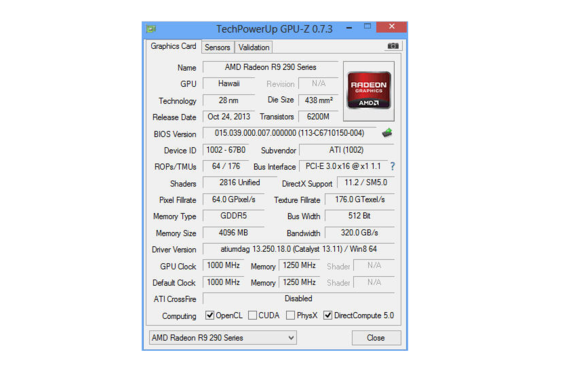Select the Default Clock row Memory 1250 MHz
The width and height of the screenshot is (579, 382).
click(x=299, y=282)
